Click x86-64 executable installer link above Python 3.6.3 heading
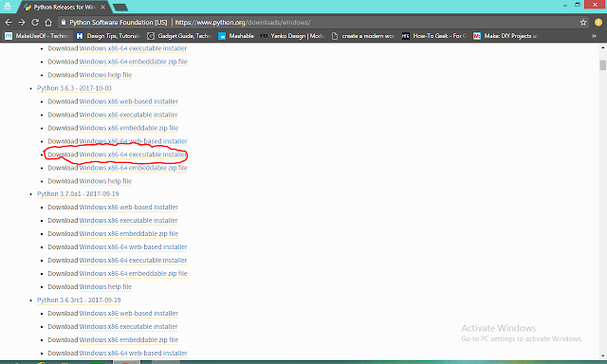607x364 pixels. 133,48
